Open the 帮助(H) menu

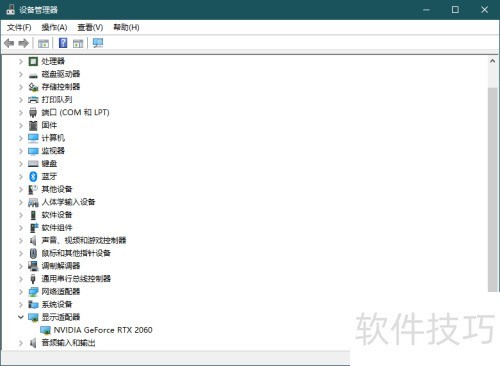pyautogui.click(x=126, y=27)
